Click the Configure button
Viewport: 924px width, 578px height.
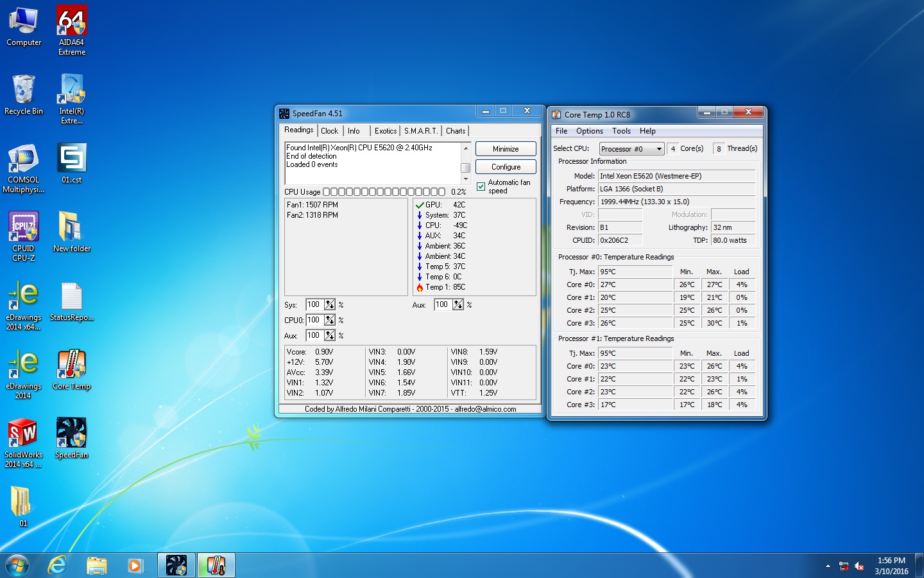tap(506, 167)
